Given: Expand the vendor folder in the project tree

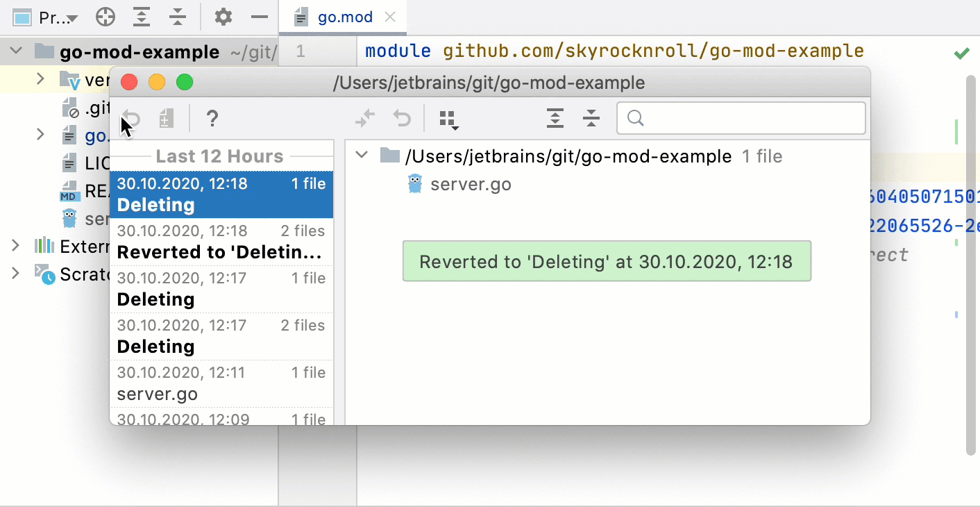Looking at the screenshot, I should (40, 78).
